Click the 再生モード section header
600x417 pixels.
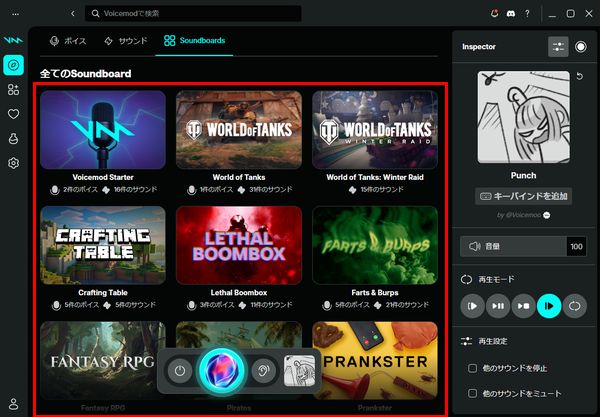[x=488, y=280]
